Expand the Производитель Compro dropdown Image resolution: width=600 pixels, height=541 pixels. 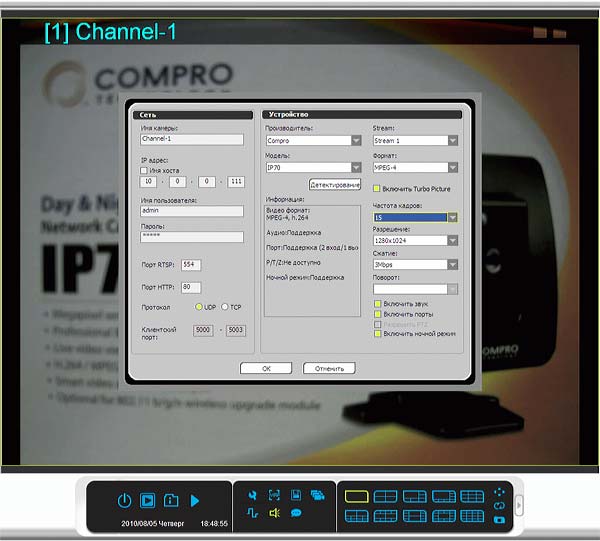[356, 140]
